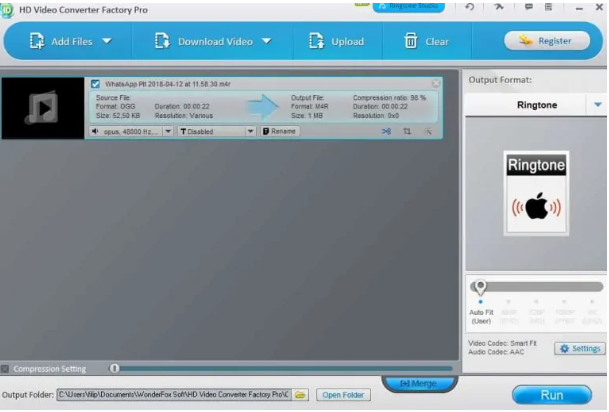The width and height of the screenshot is (609, 412).
Task: Remove the WhatsApp Ptt file with X icon
Action: pyautogui.click(x=436, y=83)
